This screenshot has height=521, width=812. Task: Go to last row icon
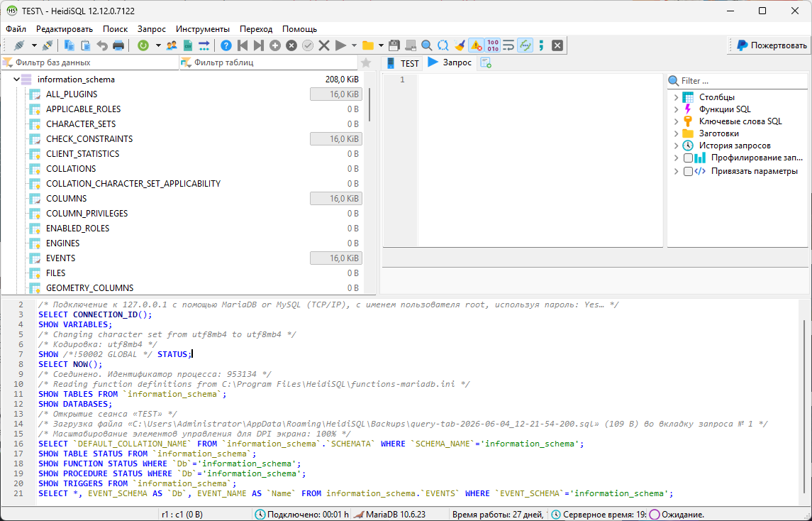click(258, 45)
